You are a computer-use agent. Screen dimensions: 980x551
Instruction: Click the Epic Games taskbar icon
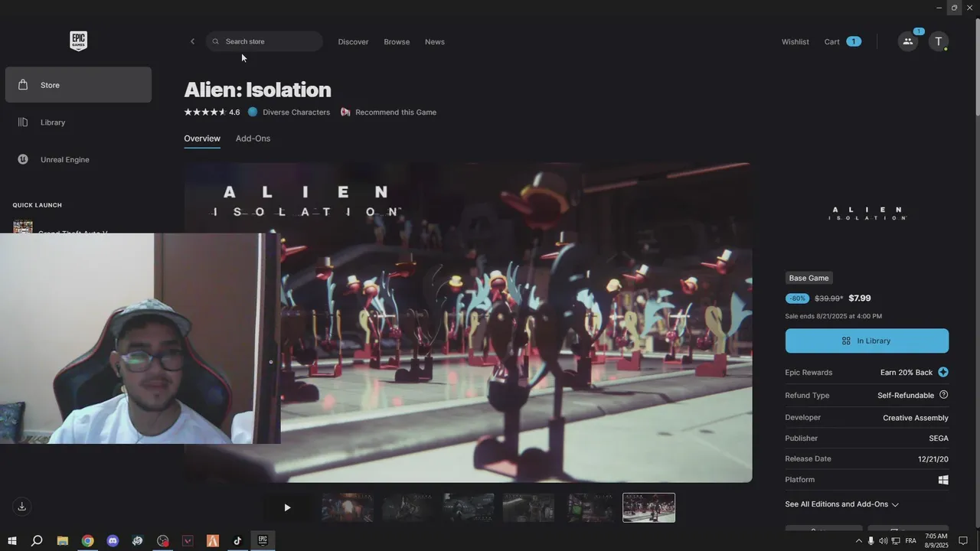point(263,541)
